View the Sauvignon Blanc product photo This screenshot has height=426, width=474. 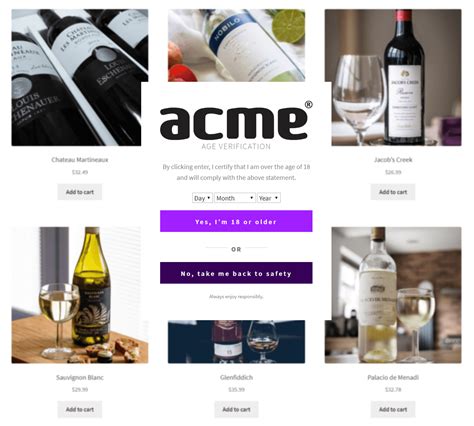[76, 295]
